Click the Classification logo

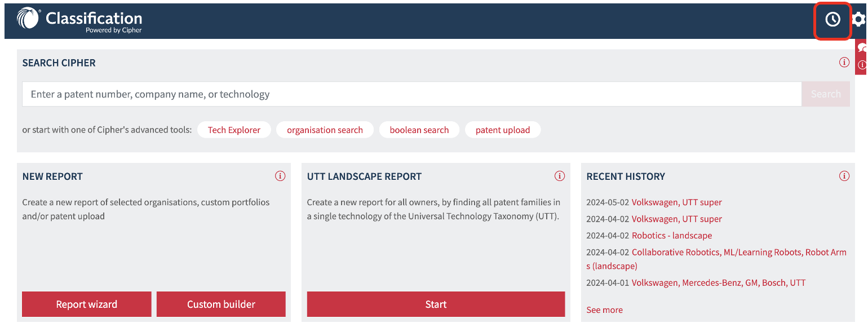pyautogui.click(x=79, y=20)
